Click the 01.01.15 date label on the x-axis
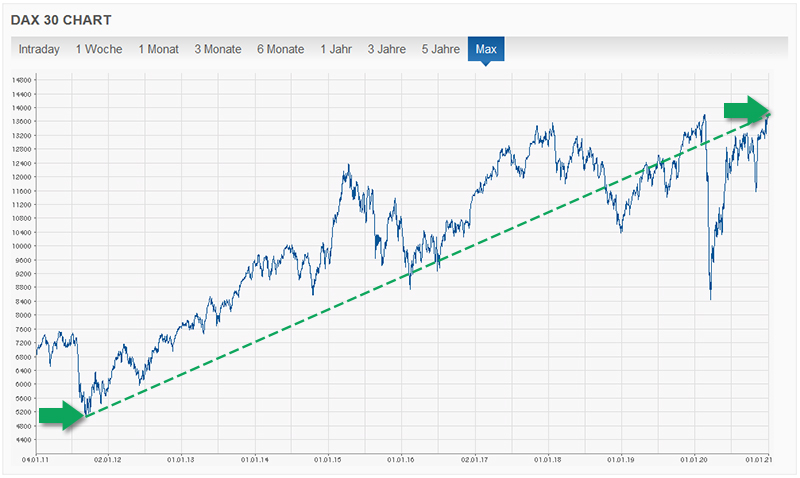800x478 pixels. (328, 460)
